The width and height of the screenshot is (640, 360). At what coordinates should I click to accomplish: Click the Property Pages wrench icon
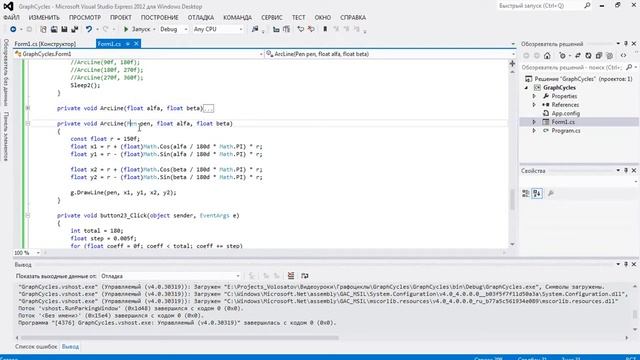point(551,193)
